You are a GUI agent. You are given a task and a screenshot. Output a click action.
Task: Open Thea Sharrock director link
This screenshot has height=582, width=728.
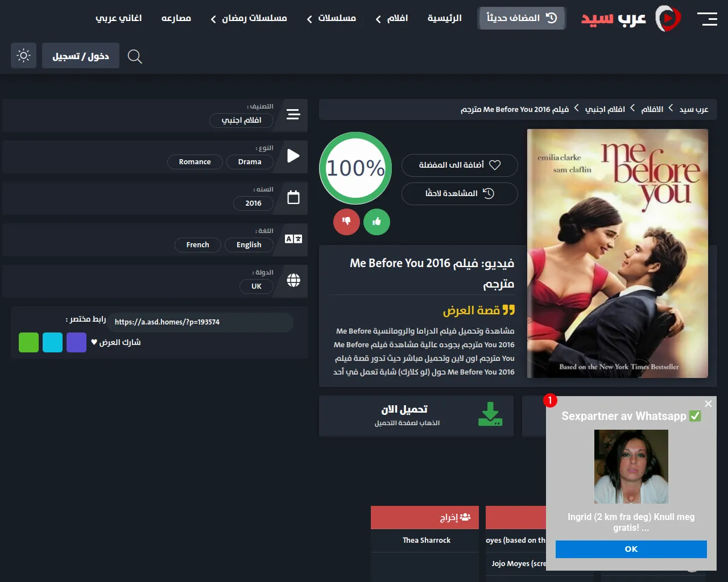tap(427, 541)
